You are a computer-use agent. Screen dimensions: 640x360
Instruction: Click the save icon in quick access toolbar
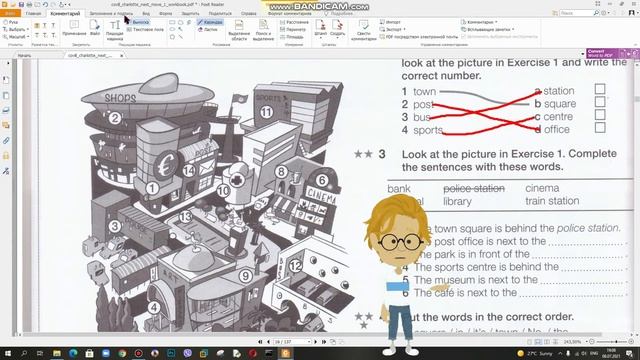point(21,4)
